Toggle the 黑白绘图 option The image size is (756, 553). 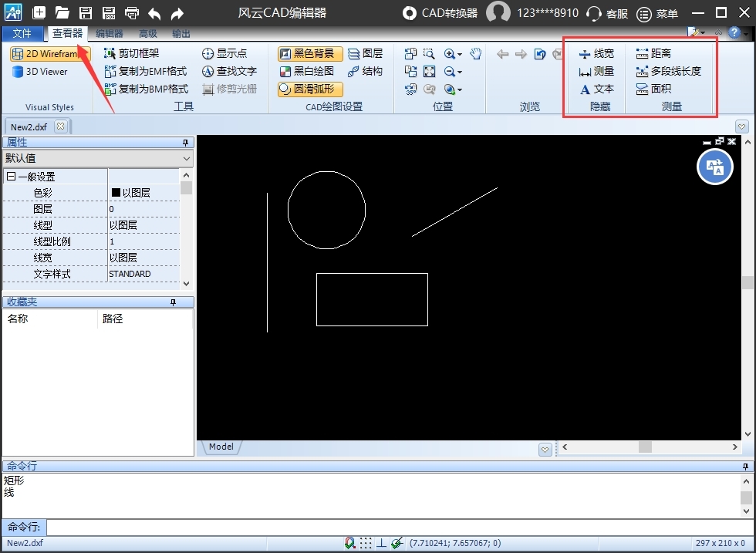[x=307, y=72]
